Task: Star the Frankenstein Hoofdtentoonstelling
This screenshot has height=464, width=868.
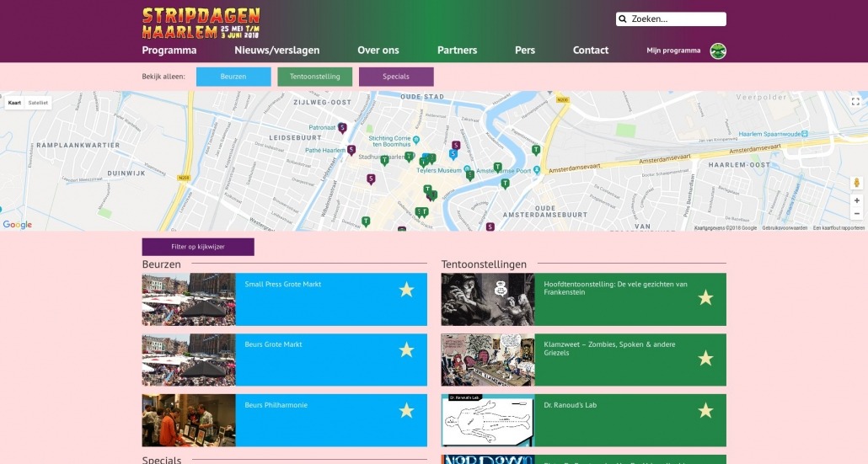Action: [x=705, y=297]
